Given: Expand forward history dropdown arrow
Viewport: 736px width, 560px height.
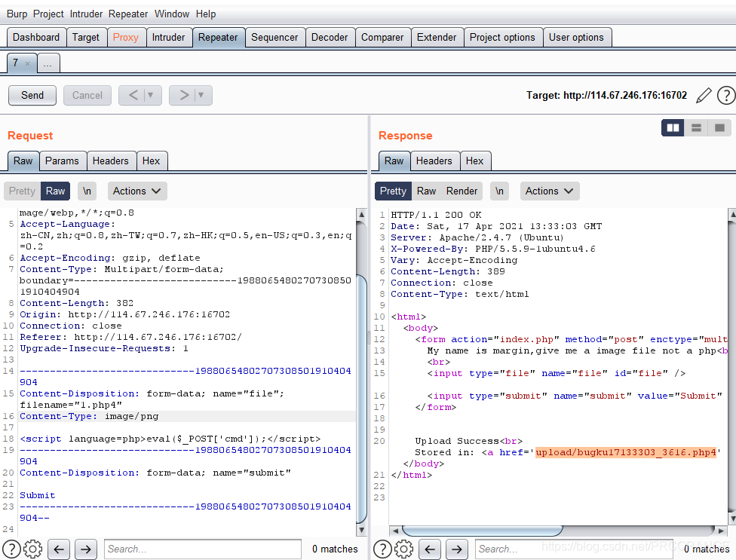Looking at the screenshot, I should (x=201, y=95).
